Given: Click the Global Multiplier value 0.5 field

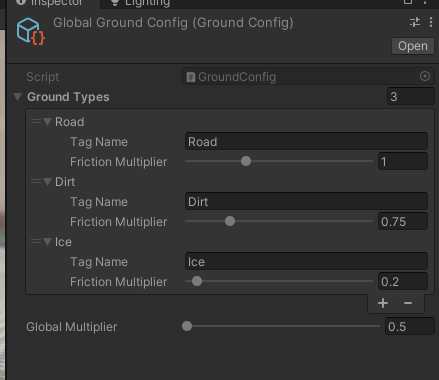Looking at the screenshot, I should tap(410, 326).
